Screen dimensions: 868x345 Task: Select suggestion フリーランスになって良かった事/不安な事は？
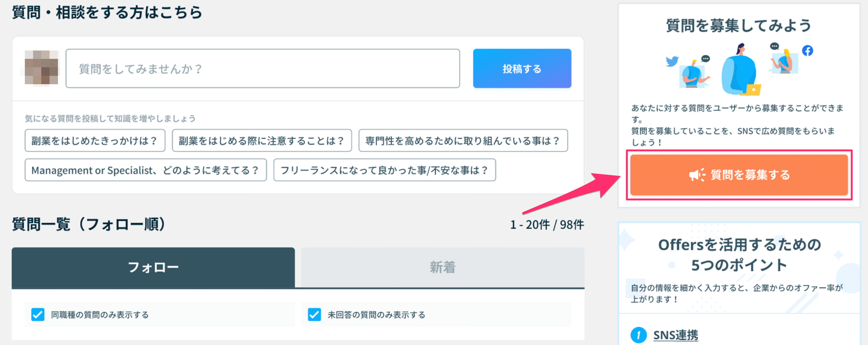(x=384, y=170)
